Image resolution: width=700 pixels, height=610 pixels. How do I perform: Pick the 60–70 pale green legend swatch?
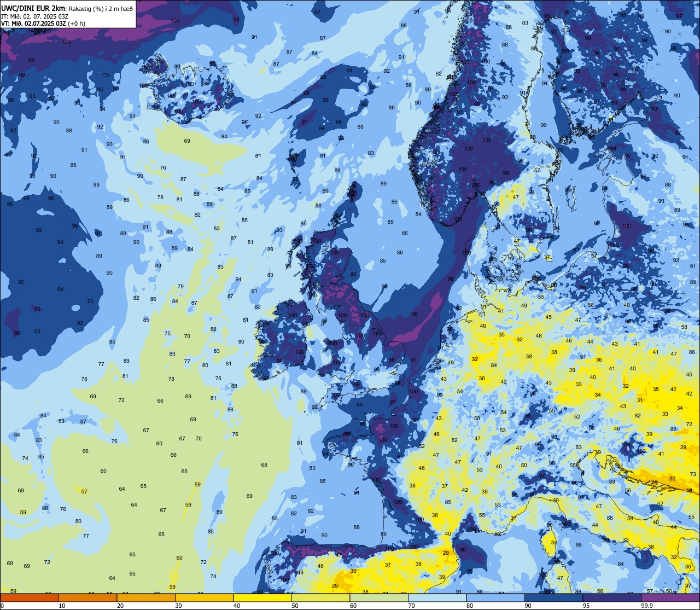[x=379, y=598]
